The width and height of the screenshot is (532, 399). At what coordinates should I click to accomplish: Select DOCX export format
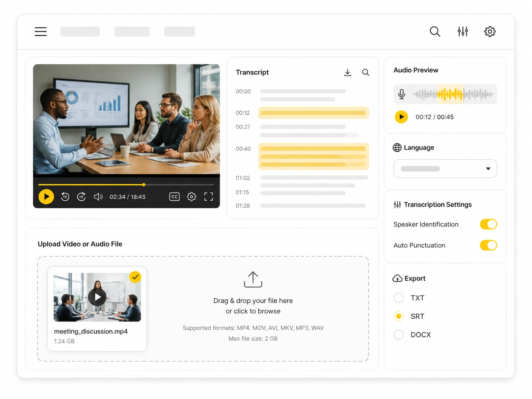pyautogui.click(x=399, y=335)
